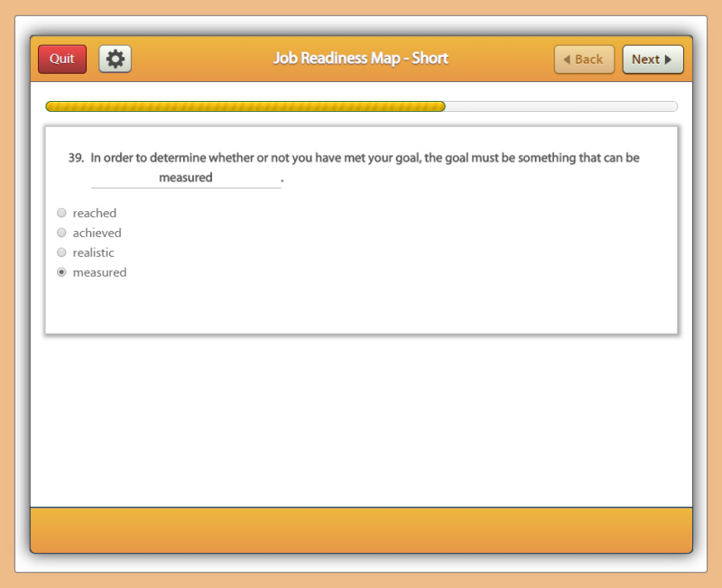The width and height of the screenshot is (722, 588).
Task: Click the right arrow on Next button
Action: click(x=668, y=60)
